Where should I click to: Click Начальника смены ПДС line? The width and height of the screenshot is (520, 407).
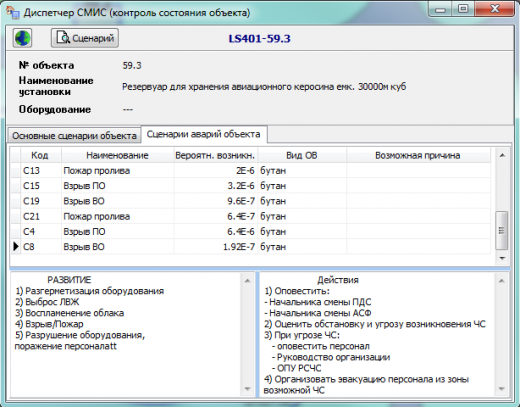tap(318, 302)
